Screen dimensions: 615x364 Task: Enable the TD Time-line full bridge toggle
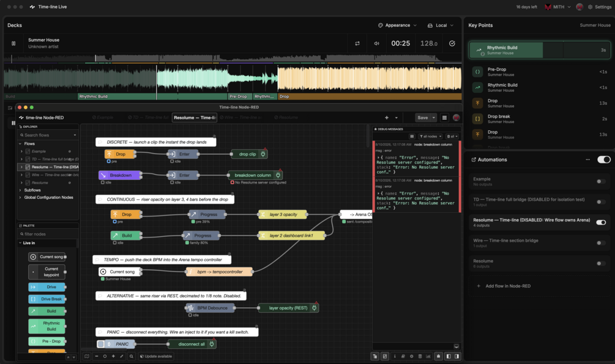[600, 202]
